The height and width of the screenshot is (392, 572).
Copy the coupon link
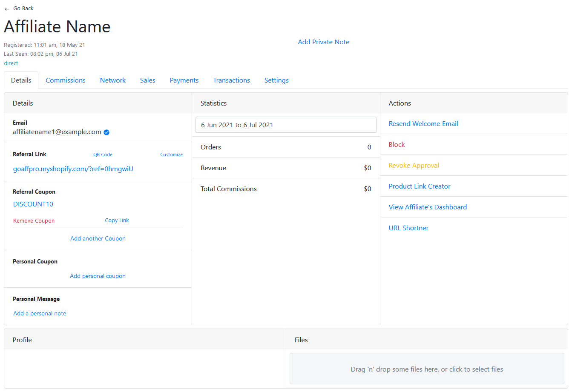(117, 220)
